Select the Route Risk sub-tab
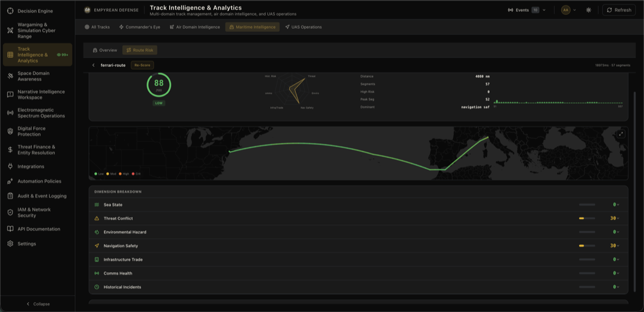Screen dimensions: 644x312 140,50
